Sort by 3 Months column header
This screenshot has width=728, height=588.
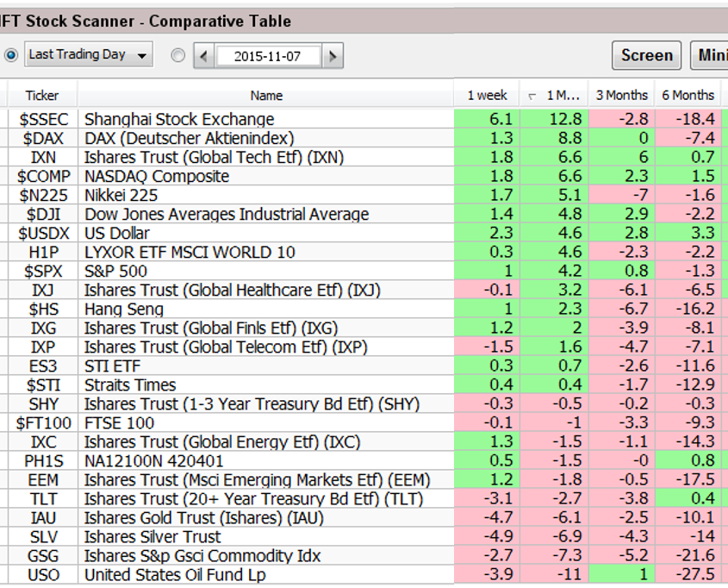click(621, 96)
